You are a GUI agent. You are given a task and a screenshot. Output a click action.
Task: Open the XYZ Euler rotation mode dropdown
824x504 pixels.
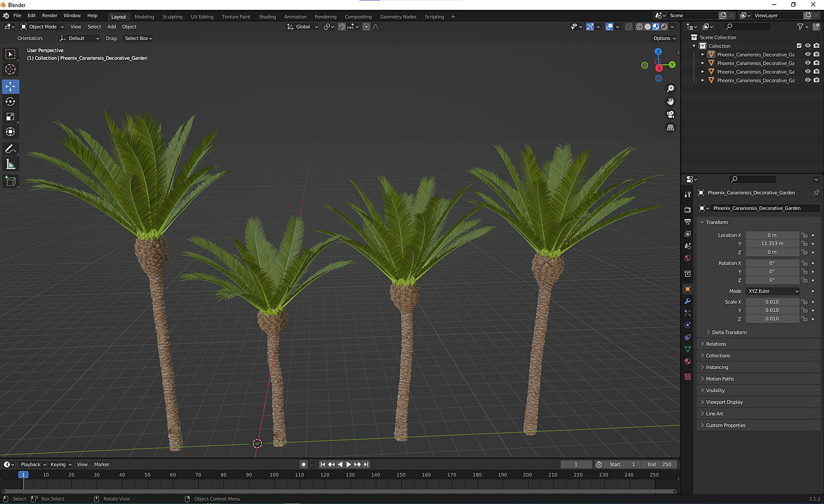pos(773,291)
